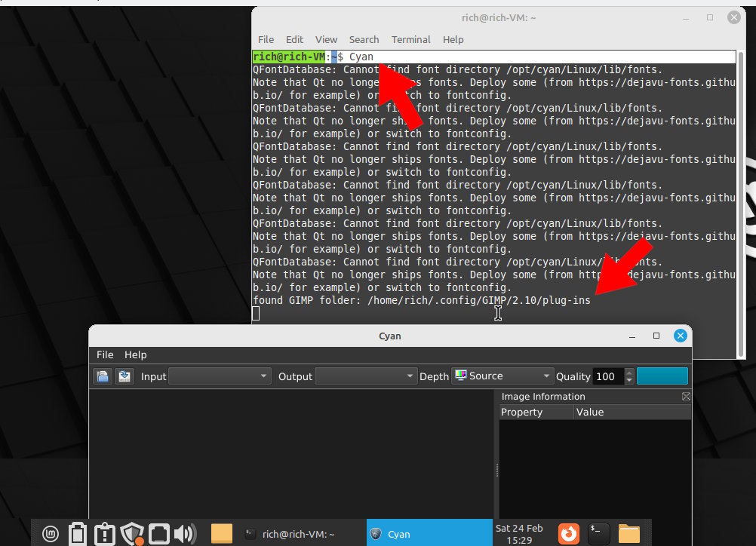Click the Property column header
This screenshot has height=546, width=756.
click(536, 412)
